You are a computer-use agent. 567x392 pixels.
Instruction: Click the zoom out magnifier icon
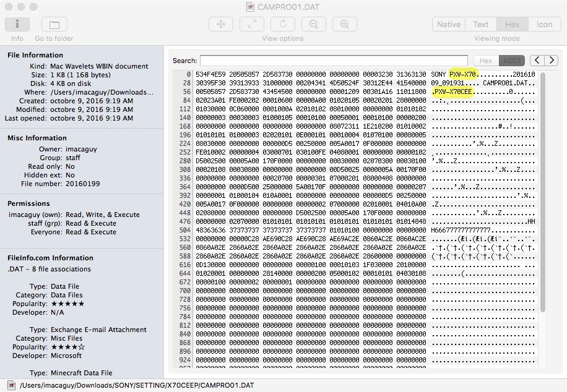[x=314, y=24]
